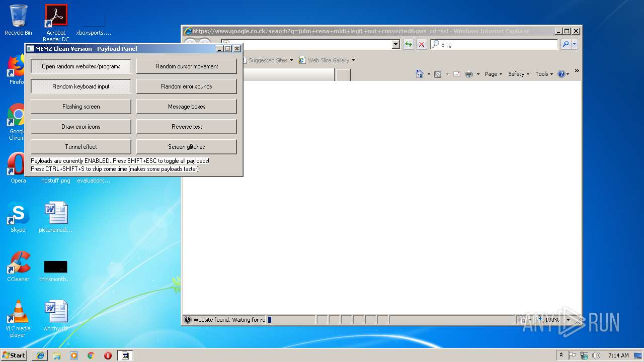Toggle the Open random websites/programs payload
Image resolution: width=644 pixels, height=362 pixels.
pyautogui.click(x=81, y=66)
